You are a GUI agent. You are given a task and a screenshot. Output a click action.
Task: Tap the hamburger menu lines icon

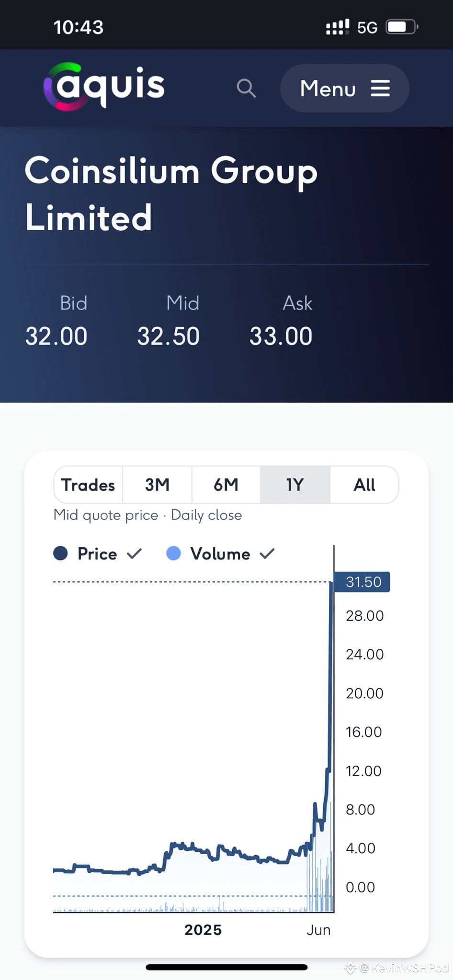(380, 88)
